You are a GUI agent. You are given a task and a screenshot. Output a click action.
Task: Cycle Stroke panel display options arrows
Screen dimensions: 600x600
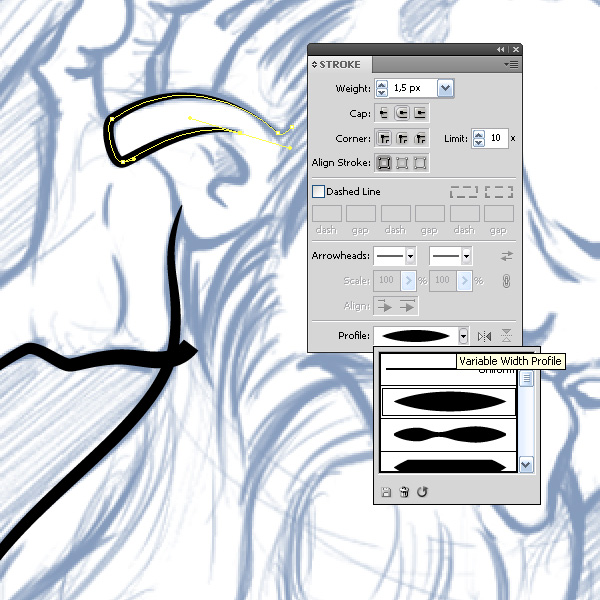click(315, 64)
